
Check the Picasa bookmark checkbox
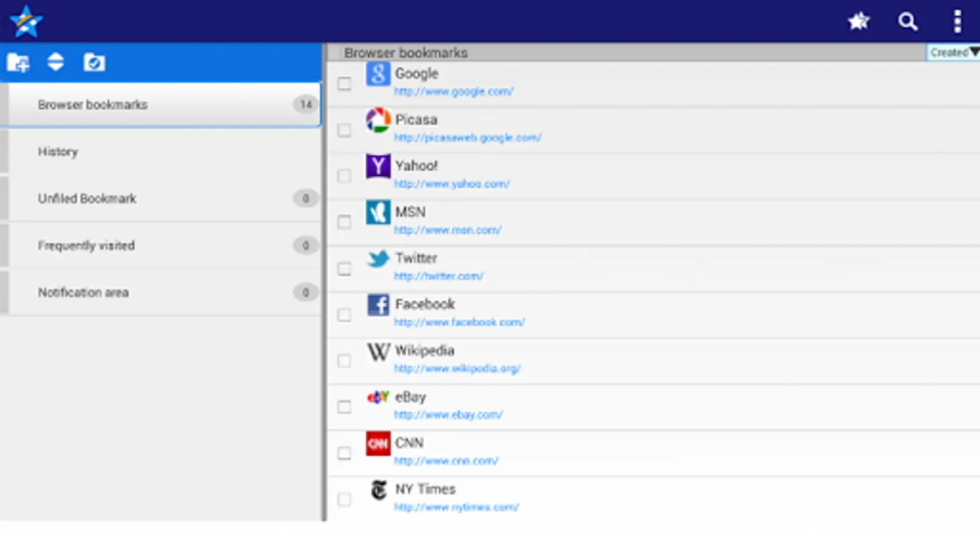pyautogui.click(x=344, y=130)
